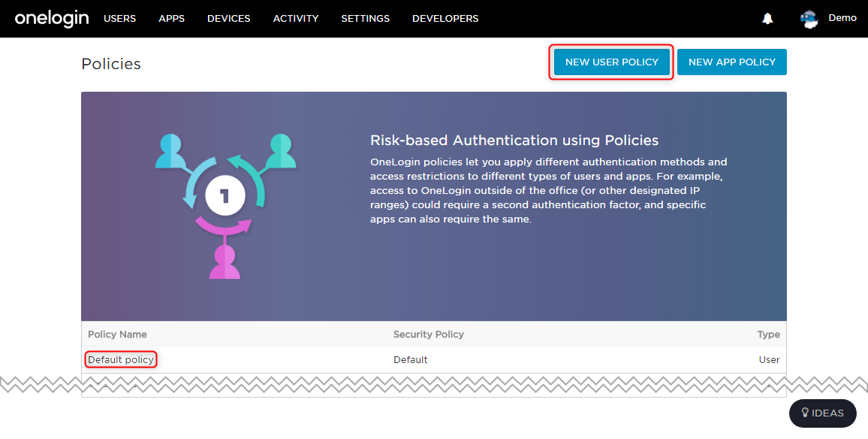Open the Settings menu

[x=366, y=18]
